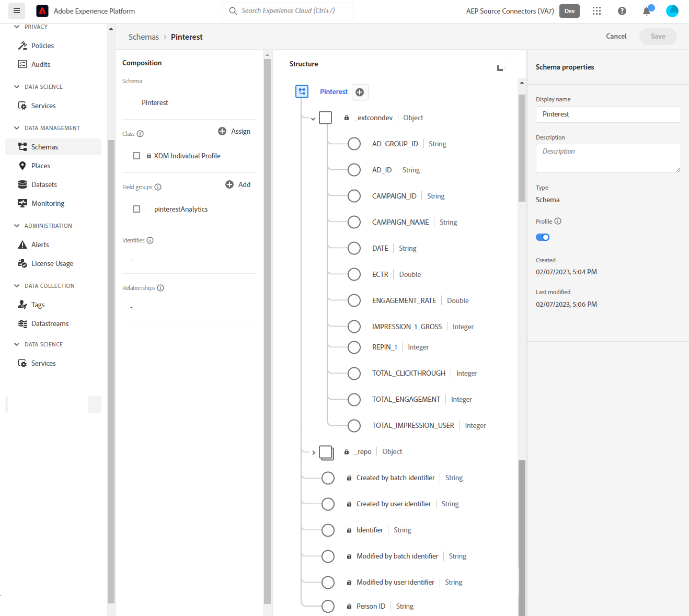Open the app switcher grid
689x616 pixels.
[596, 11]
